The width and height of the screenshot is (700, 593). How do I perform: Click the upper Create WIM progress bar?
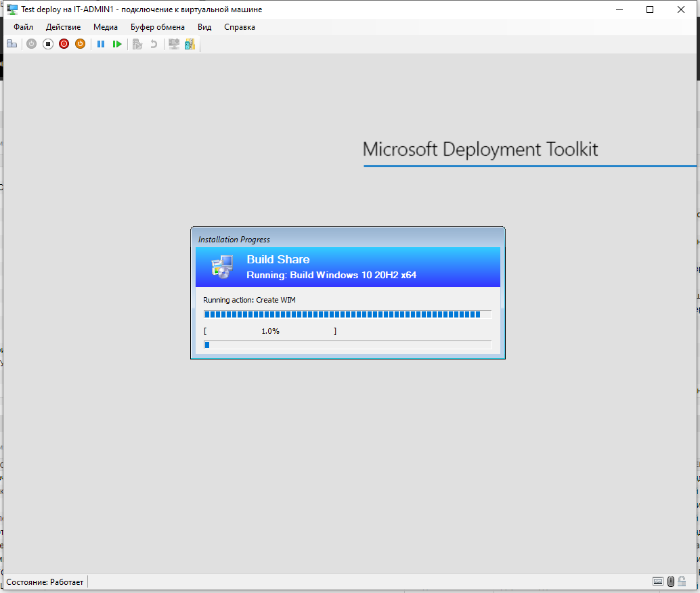347,314
